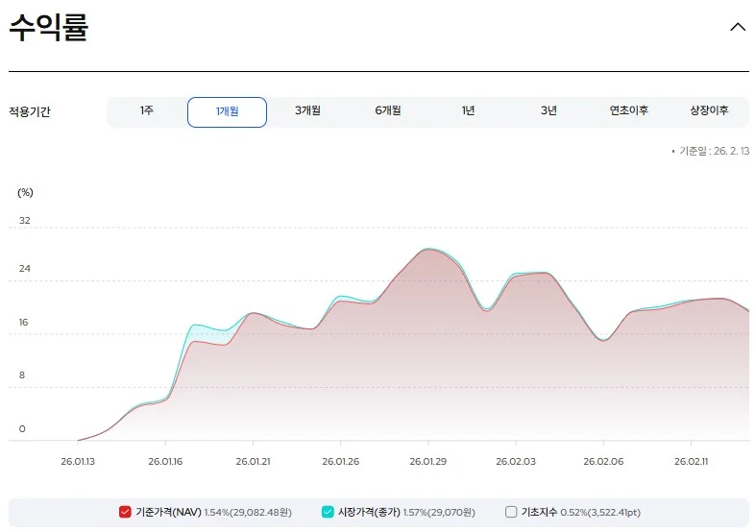
Task: Click the 16 y-axis label
Action: click(24, 322)
